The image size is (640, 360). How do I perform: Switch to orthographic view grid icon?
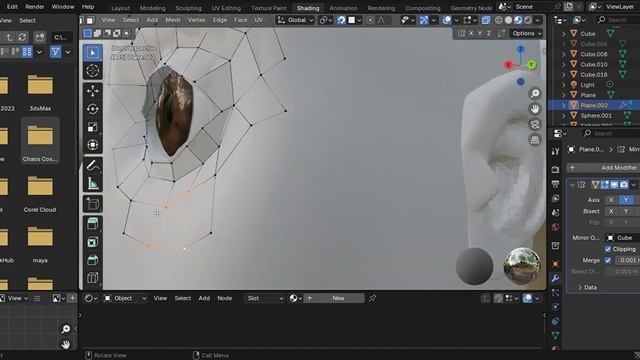point(535,140)
